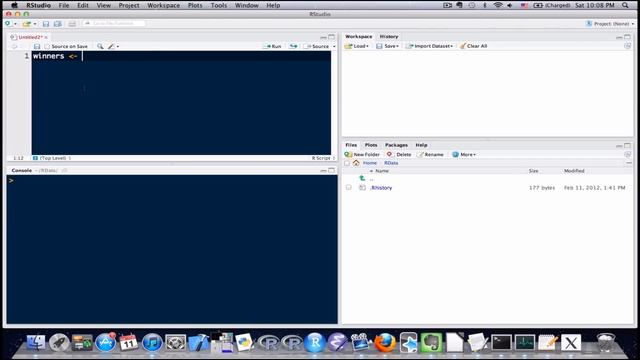Open the Source button dropdown arrow

tap(334, 47)
